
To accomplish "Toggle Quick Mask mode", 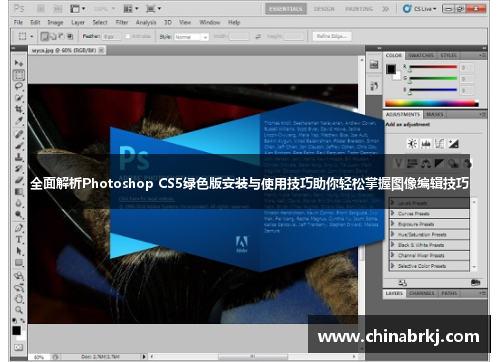I will coord(19,347).
